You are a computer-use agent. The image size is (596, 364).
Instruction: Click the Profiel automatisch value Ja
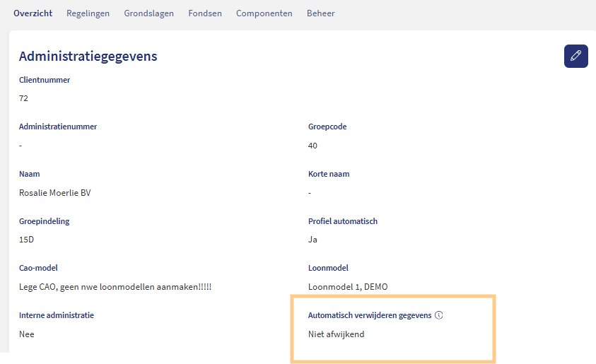[312, 240]
